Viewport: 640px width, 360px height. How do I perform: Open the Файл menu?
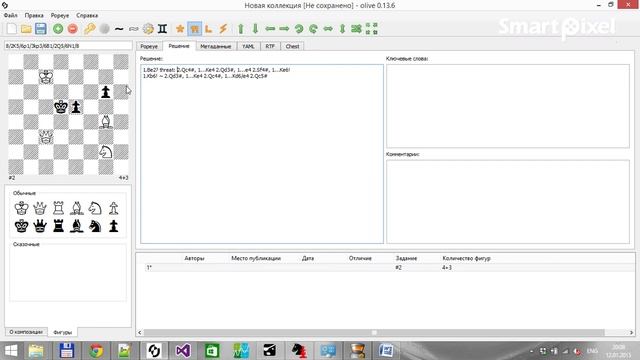pyautogui.click(x=11, y=15)
